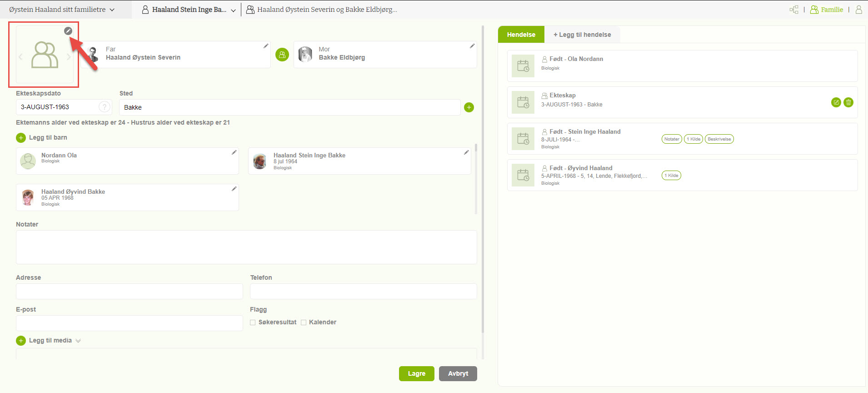Delete the Ekteskap event trash icon

click(x=848, y=102)
